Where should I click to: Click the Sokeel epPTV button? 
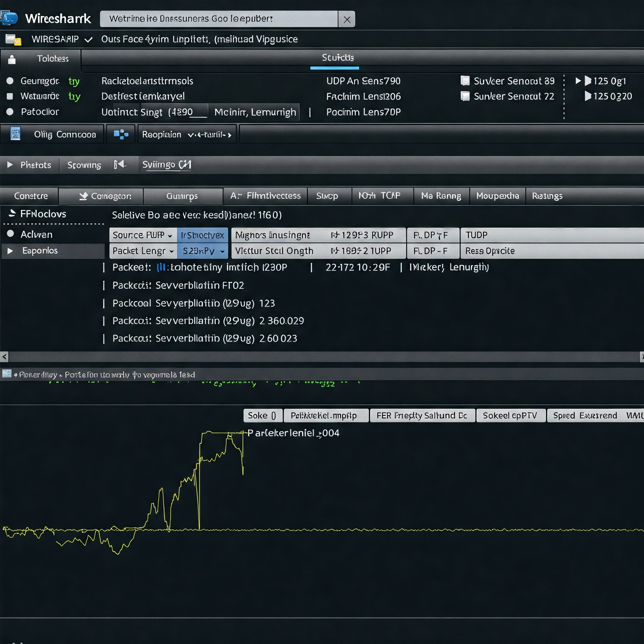click(x=511, y=415)
